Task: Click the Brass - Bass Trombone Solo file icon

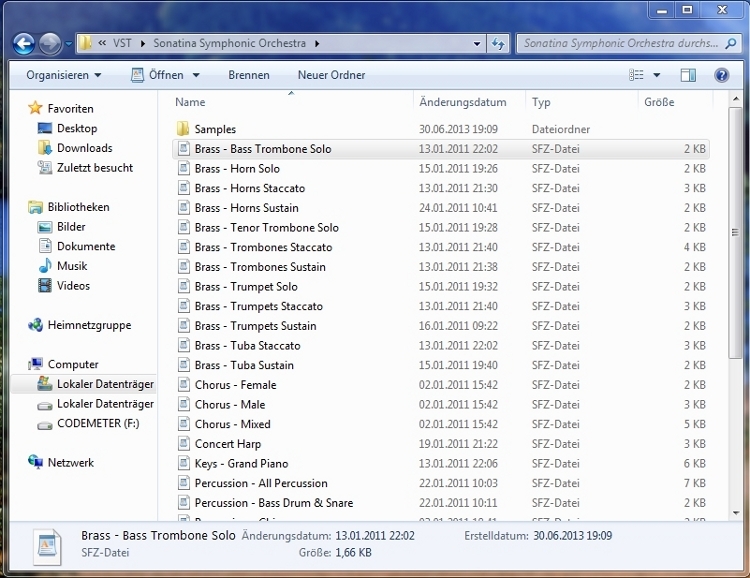Action: [184, 148]
